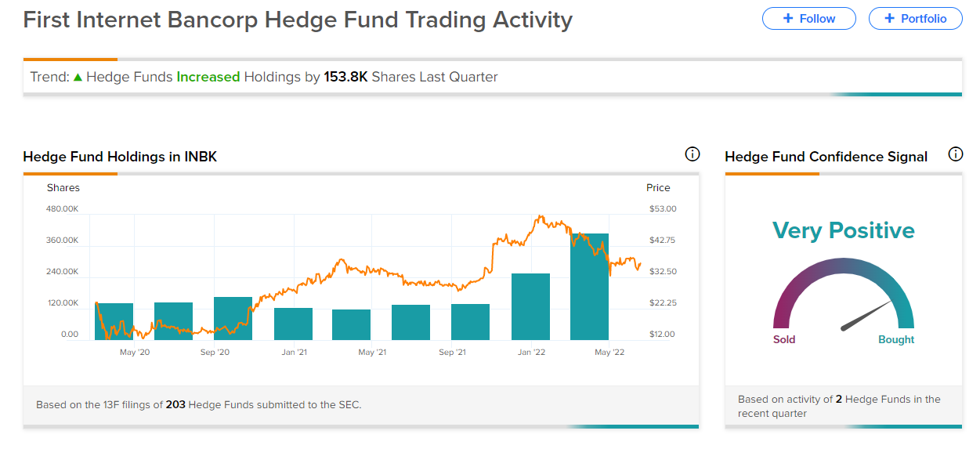The height and width of the screenshot is (456, 980).
Task: Click the 'Sep '21' axis label
Action: [x=452, y=353]
